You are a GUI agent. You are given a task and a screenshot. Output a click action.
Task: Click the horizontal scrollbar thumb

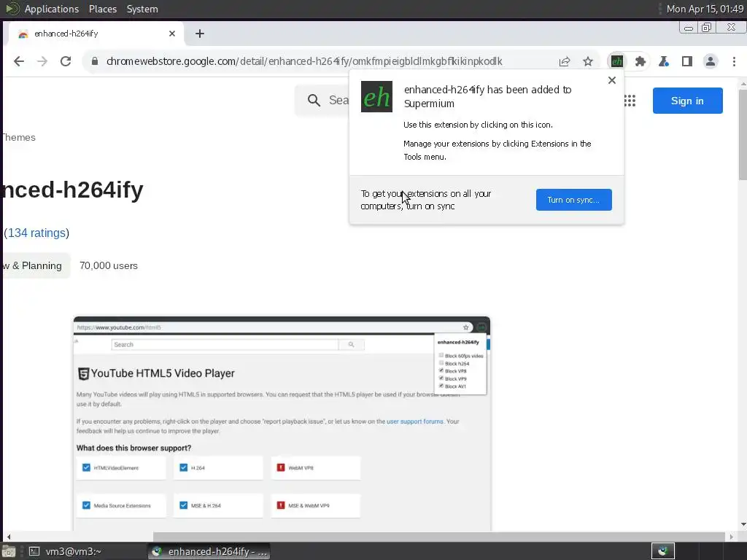(438, 537)
